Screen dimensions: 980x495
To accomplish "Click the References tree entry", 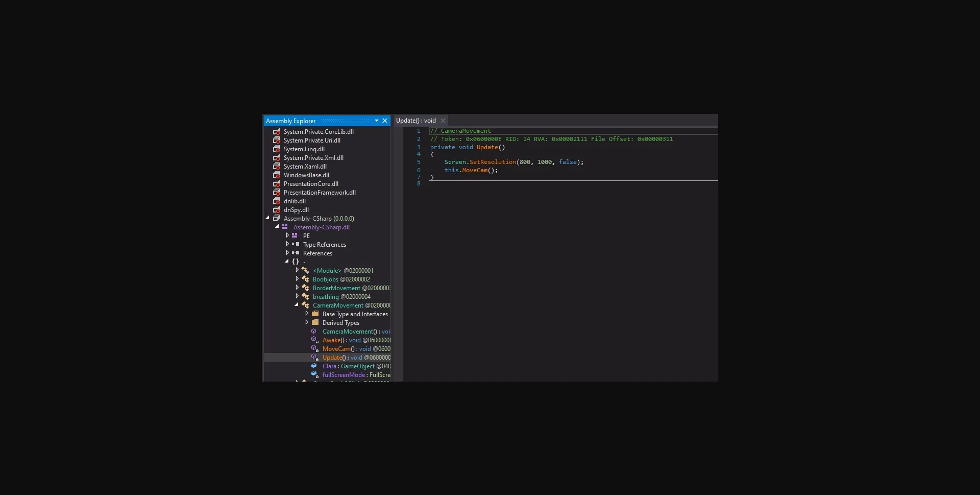I will click(x=317, y=253).
